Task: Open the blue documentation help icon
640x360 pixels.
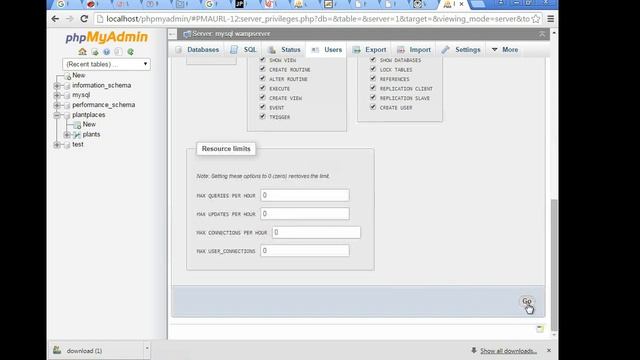Action: coord(107,52)
